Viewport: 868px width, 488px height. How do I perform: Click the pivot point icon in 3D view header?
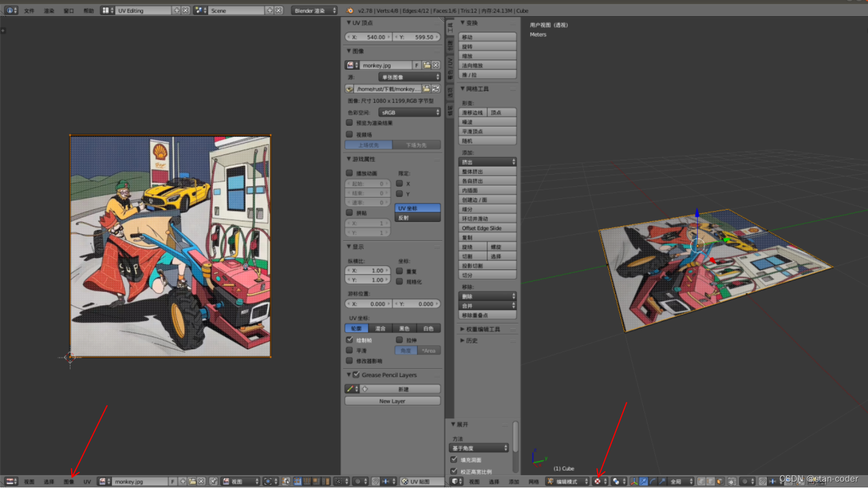click(x=598, y=481)
